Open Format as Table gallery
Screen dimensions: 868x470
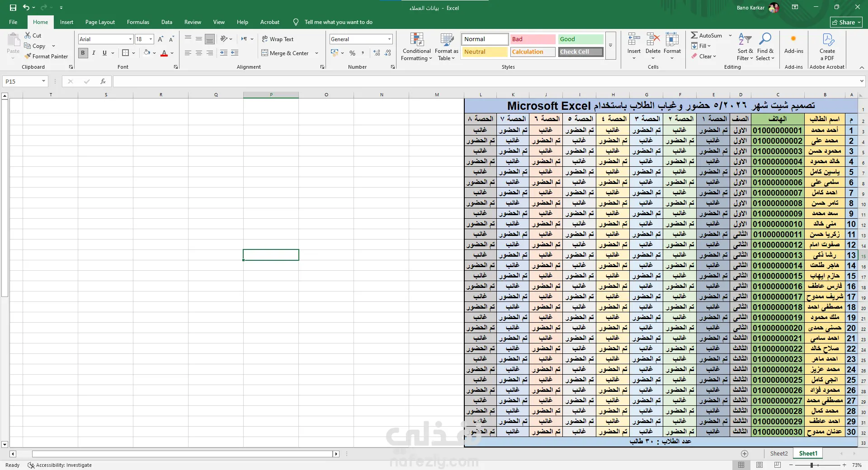point(447,47)
